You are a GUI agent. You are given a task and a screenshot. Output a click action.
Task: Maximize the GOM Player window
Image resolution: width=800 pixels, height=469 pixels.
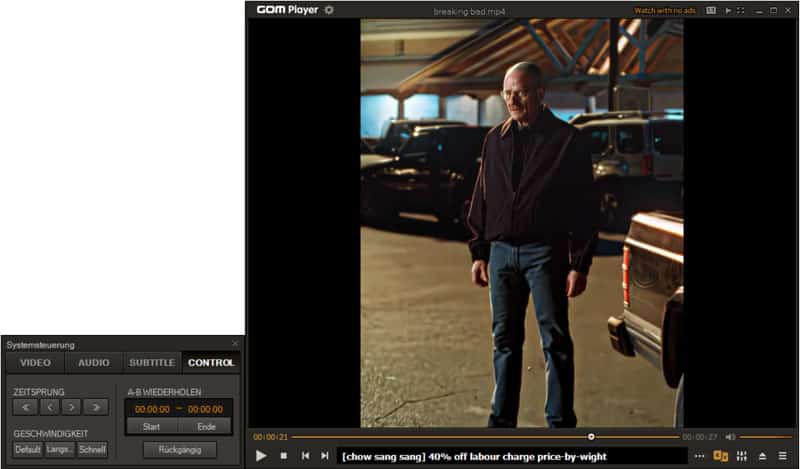click(x=773, y=10)
